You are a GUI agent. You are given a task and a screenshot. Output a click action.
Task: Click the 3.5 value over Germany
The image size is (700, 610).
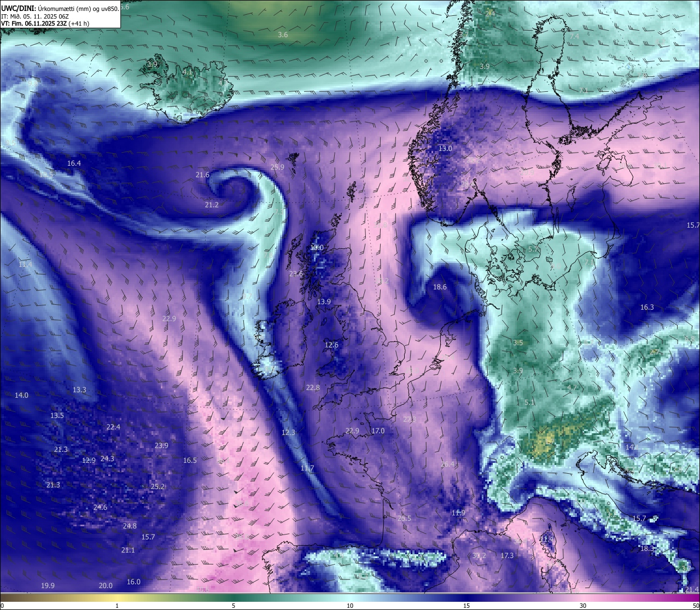pos(518,343)
